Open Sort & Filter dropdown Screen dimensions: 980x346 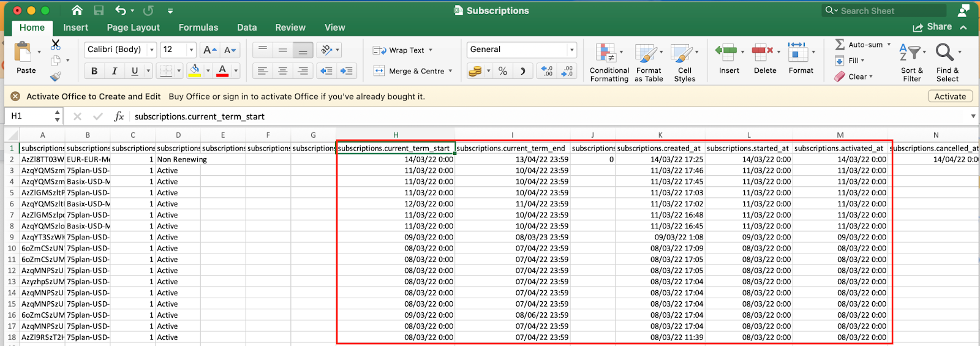(x=912, y=62)
